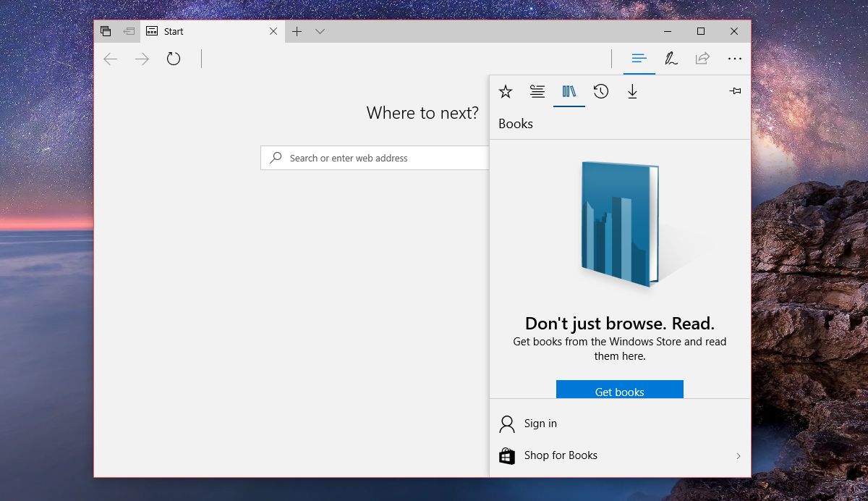868x501 pixels.
Task: Set these tabs aside icon
Action: [x=129, y=31]
